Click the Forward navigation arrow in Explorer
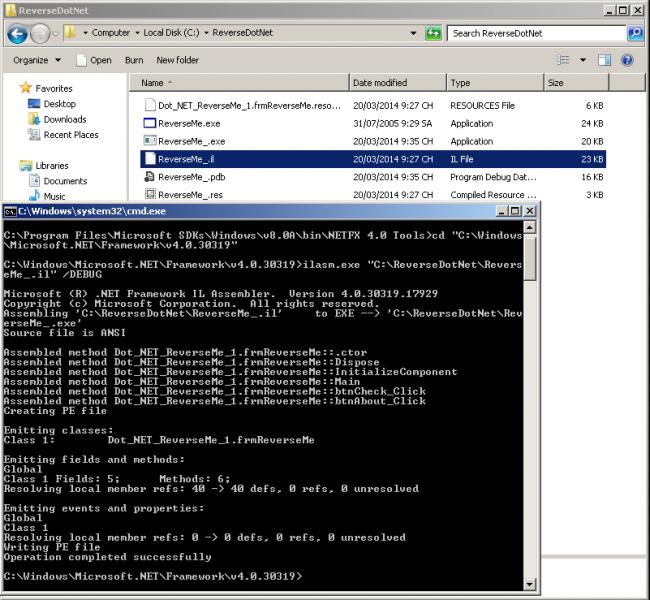The width and height of the screenshot is (650, 600). (40, 34)
